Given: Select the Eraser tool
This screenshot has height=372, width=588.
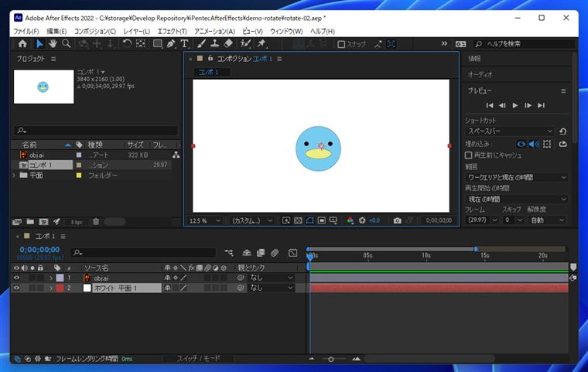Looking at the screenshot, I should click(x=228, y=44).
